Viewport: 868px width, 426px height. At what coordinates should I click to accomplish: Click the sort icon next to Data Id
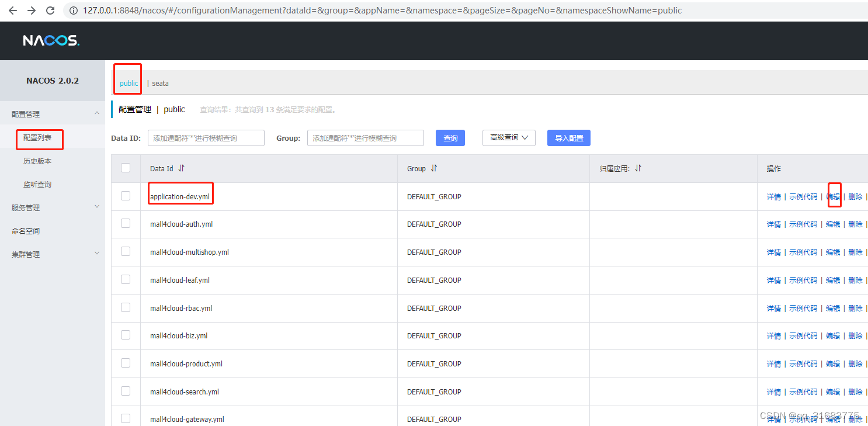click(182, 168)
